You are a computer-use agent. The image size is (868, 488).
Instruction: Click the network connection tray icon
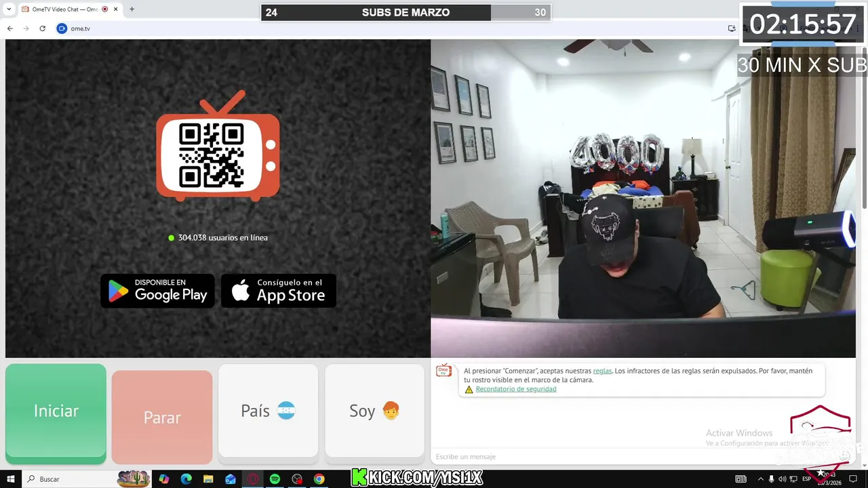tap(793, 479)
